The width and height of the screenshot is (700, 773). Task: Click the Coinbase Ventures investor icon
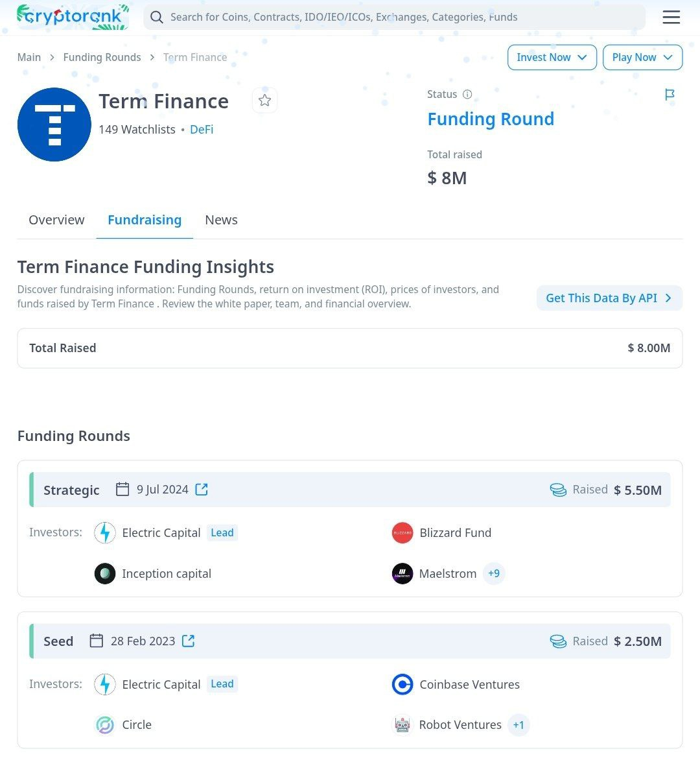(x=402, y=684)
